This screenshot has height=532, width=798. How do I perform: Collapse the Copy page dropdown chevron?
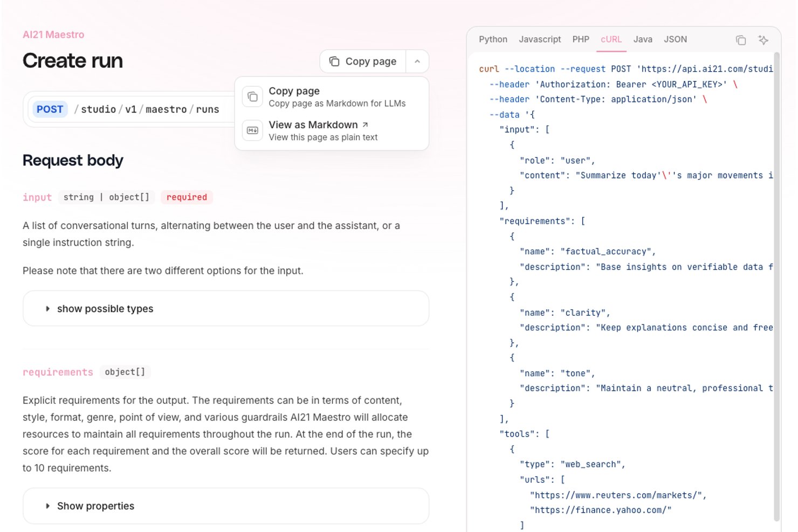[417, 61]
